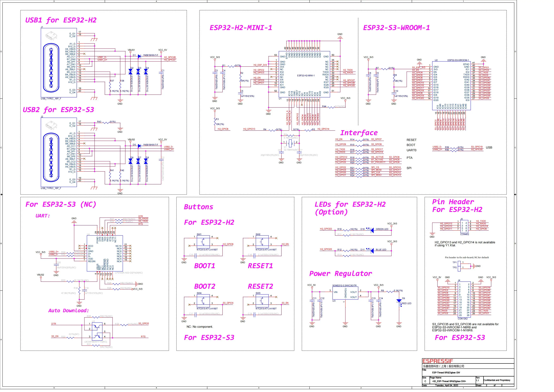
Task: Click the ESP32-S3-WROOM-1 module body
Action: click(451, 86)
